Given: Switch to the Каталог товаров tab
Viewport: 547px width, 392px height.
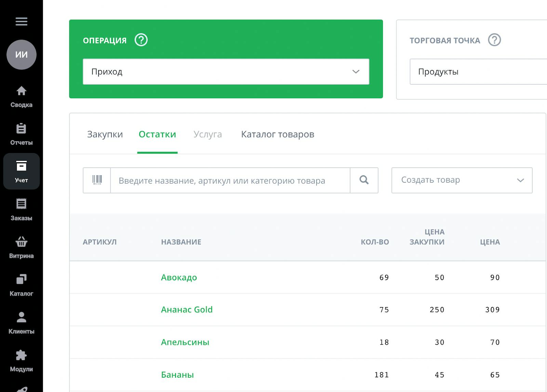Looking at the screenshot, I should [x=278, y=134].
